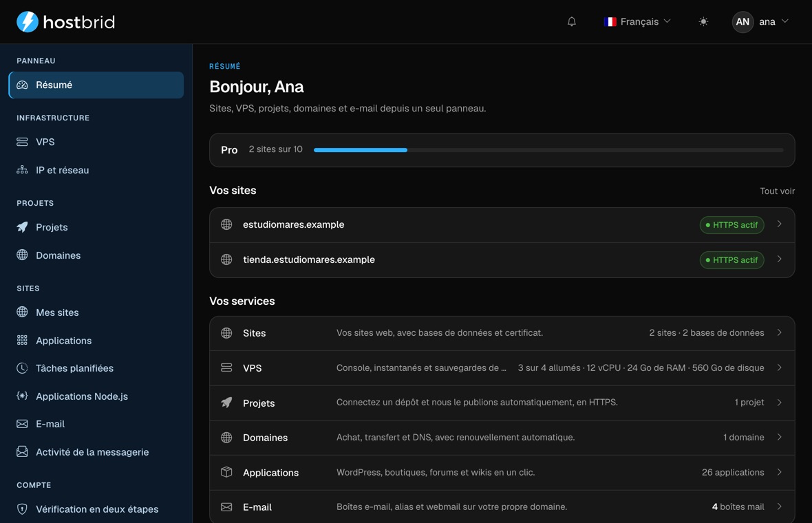The image size is (812, 523).
Task: Click the Domaines globe icon in sidebar
Action: click(22, 255)
